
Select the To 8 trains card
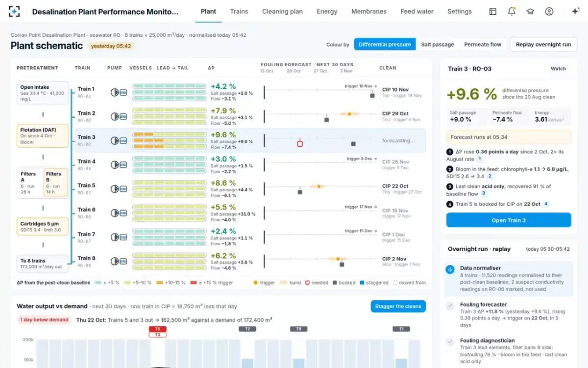tap(43, 263)
